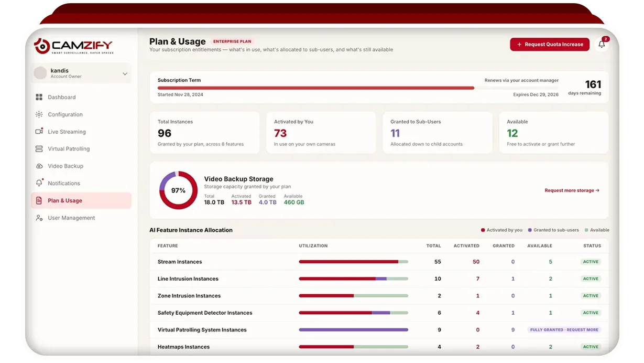Click the Virtual Patrolling sidebar icon

click(39, 149)
